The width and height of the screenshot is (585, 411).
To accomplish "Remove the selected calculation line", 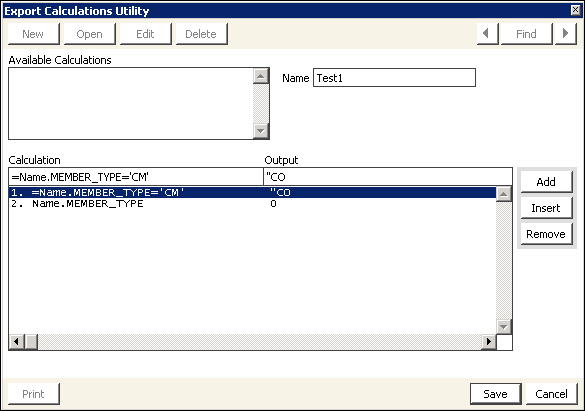I will [x=546, y=234].
